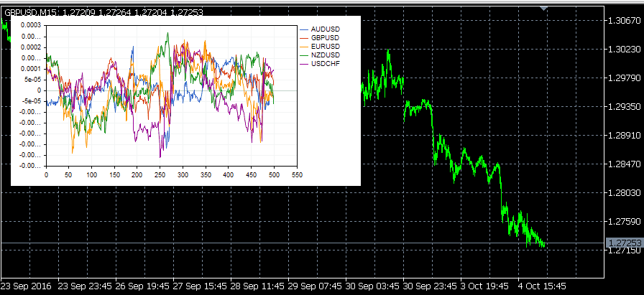Click the 0.0001 y-axis label on inset graph

(x=31, y=69)
